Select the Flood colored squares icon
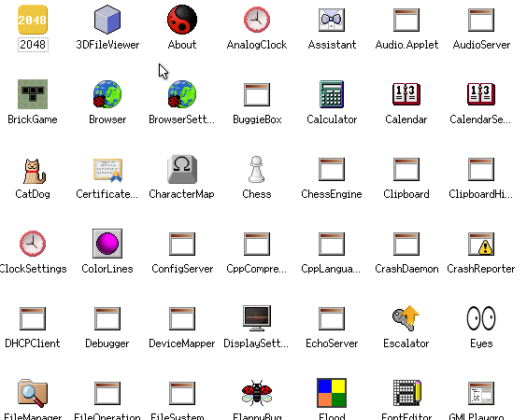 332,393
